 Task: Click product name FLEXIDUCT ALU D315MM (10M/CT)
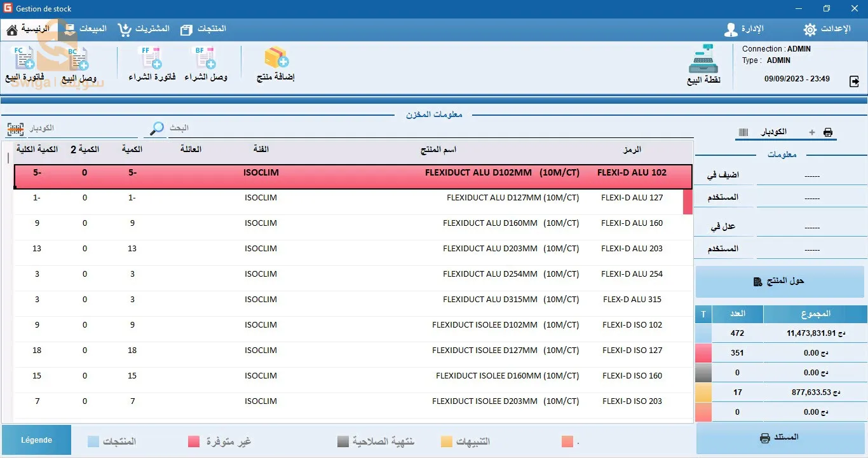pos(511,300)
